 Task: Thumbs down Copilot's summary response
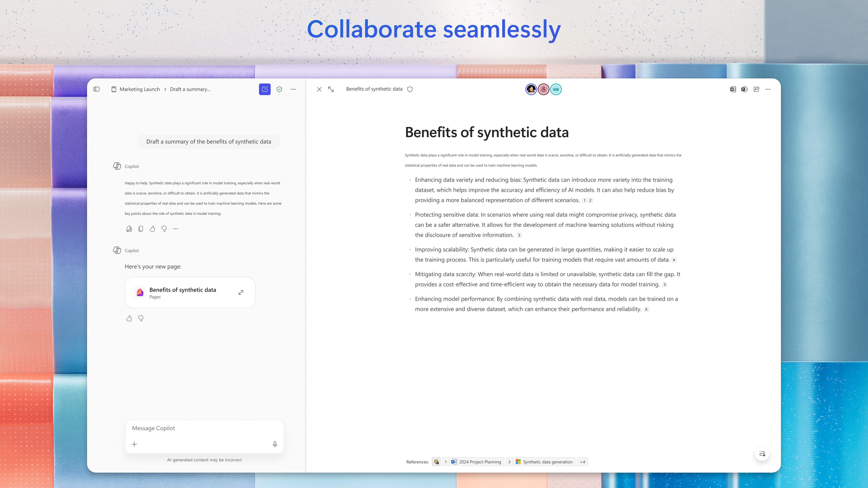(164, 229)
